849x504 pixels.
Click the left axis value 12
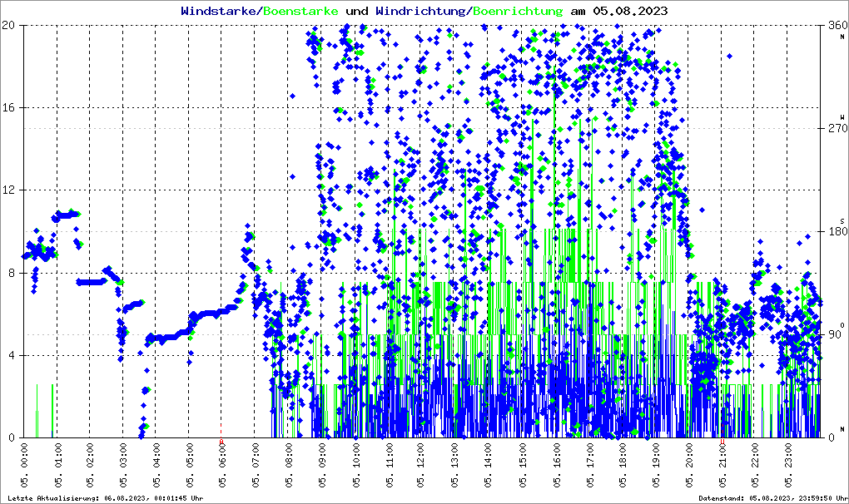(8, 190)
